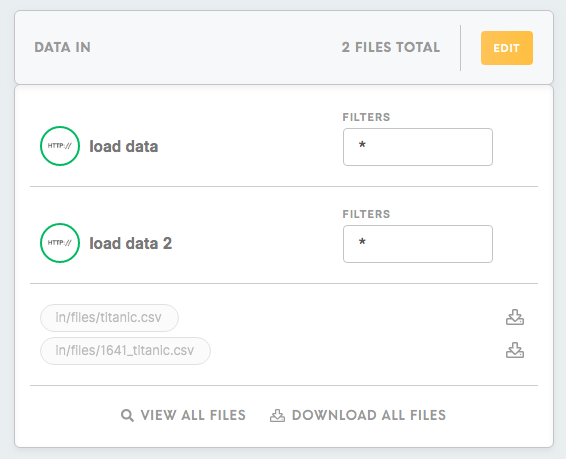Open the in/files/titanic.csv file chip
This screenshot has width=566, height=459.
pos(109,318)
